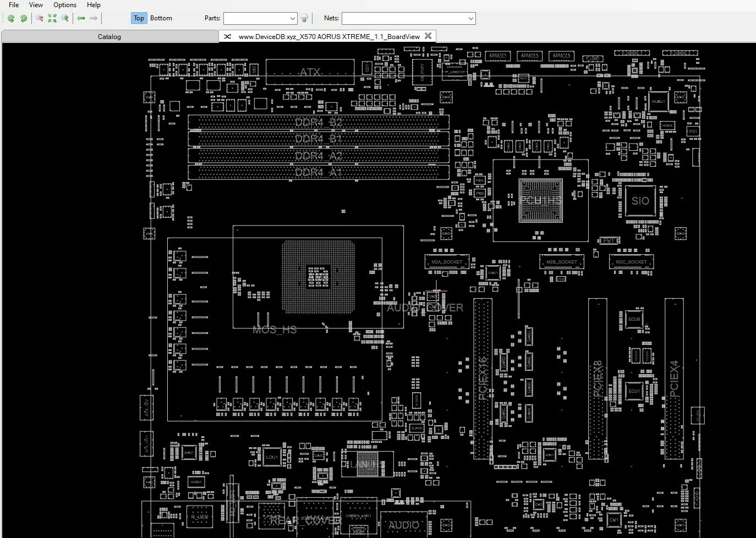
Task: Select the AUDIO connector at board bottom
Action: pyautogui.click(x=404, y=525)
